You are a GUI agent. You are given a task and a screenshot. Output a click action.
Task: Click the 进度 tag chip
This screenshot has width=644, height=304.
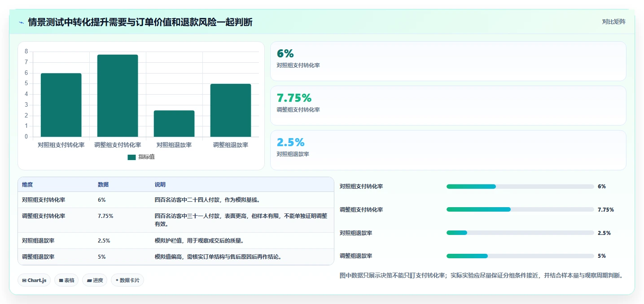pyautogui.click(x=95, y=280)
